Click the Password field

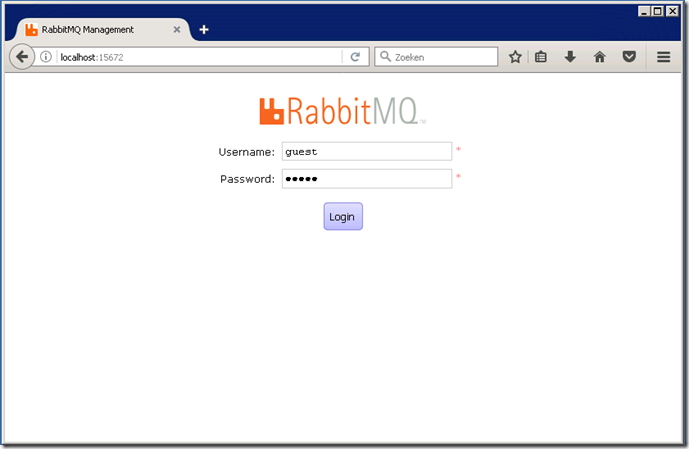click(x=366, y=179)
